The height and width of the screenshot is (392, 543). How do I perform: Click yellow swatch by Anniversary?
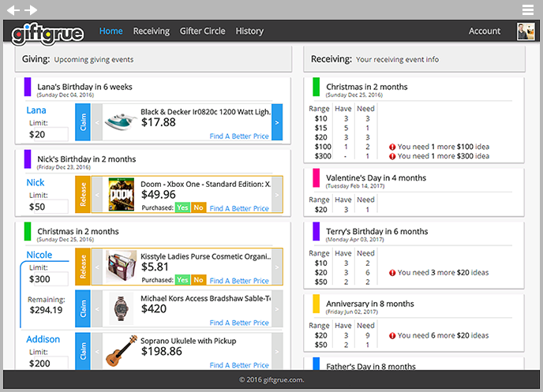[316, 304]
